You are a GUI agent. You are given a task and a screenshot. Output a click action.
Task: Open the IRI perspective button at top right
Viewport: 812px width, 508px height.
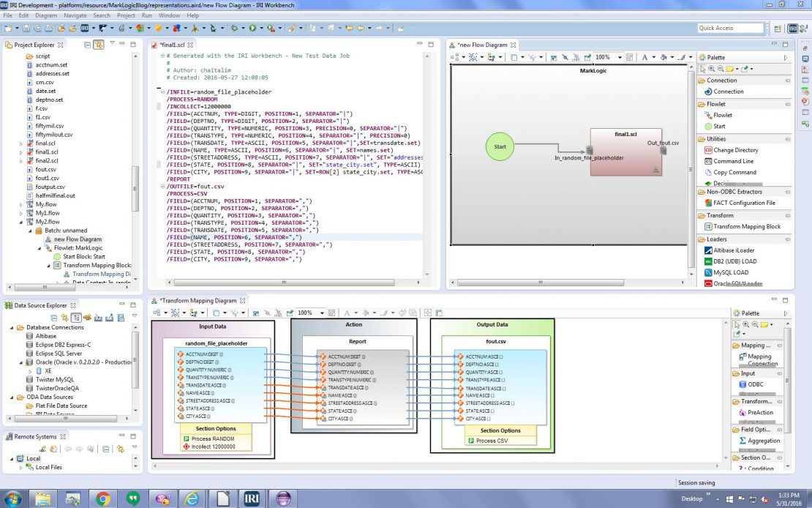[x=792, y=29]
